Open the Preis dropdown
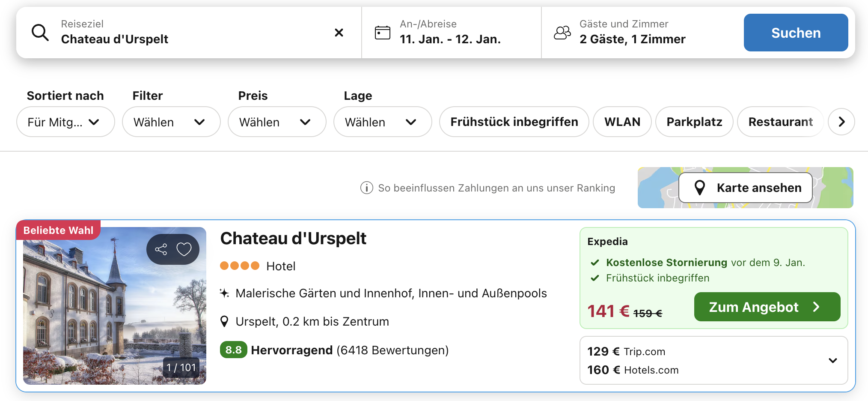The width and height of the screenshot is (868, 401). click(276, 122)
